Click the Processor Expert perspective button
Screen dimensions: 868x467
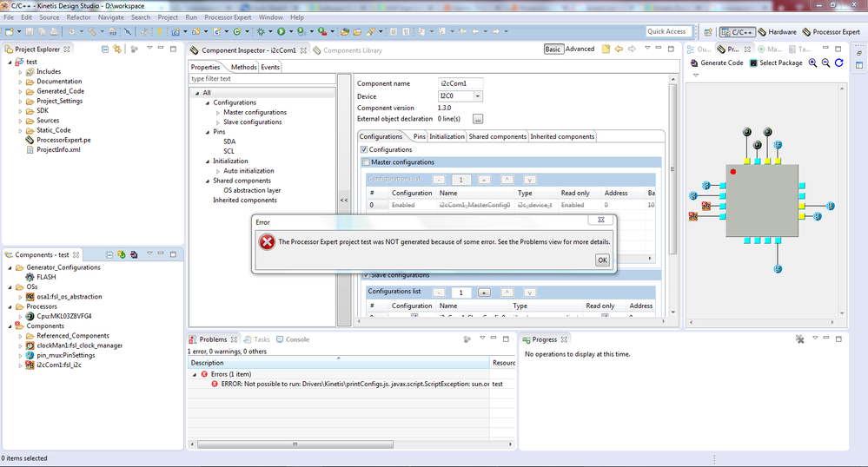(831, 32)
